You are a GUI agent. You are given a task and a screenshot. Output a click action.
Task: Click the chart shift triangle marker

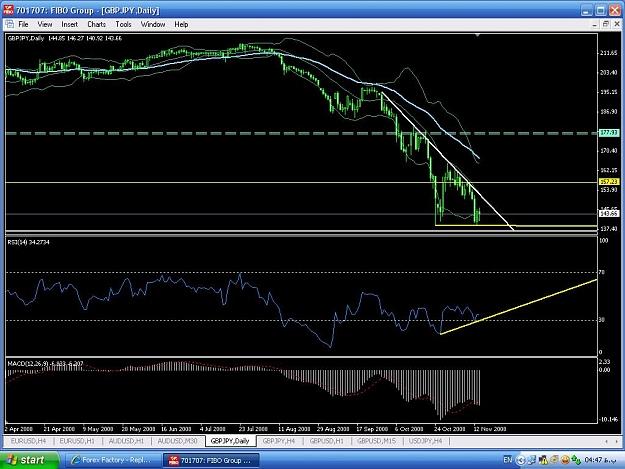point(477,36)
